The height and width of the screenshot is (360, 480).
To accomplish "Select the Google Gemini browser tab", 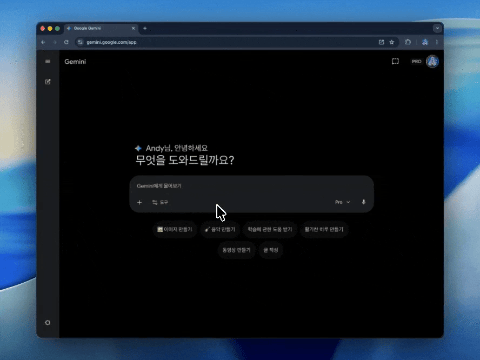I will click(101, 29).
